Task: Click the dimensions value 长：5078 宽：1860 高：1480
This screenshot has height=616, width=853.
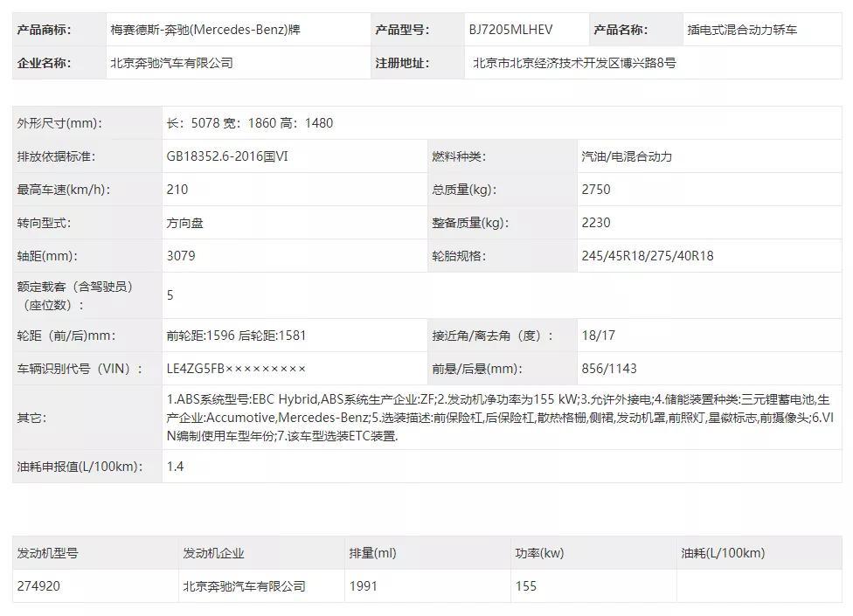Action: [250, 123]
